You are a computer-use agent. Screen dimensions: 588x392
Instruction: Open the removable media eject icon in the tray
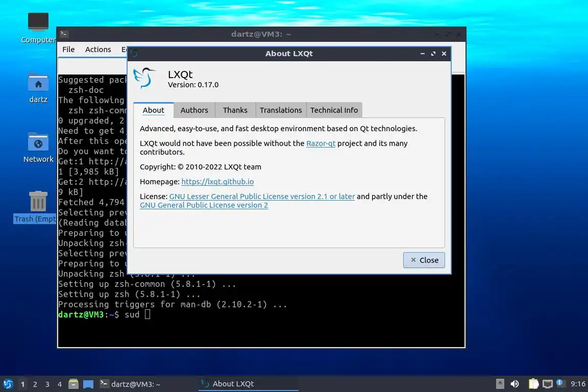[x=500, y=384]
